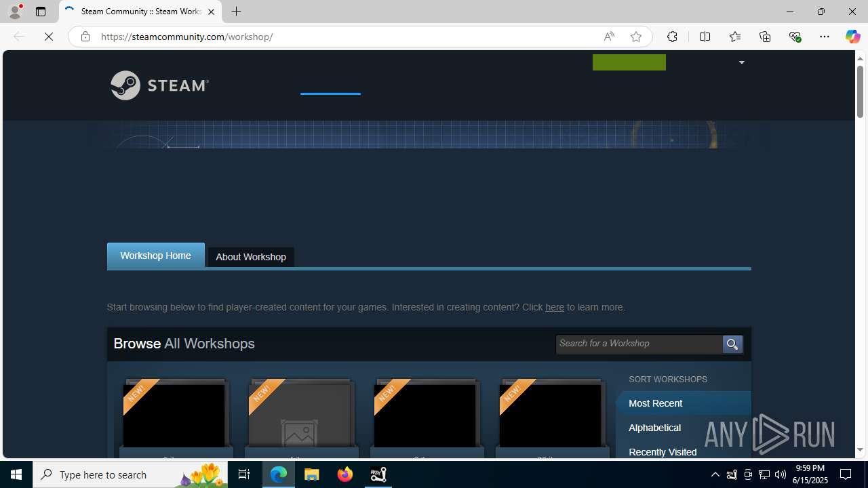
Task: View site information lock icon
Action: pyautogui.click(x=85, y=37)
